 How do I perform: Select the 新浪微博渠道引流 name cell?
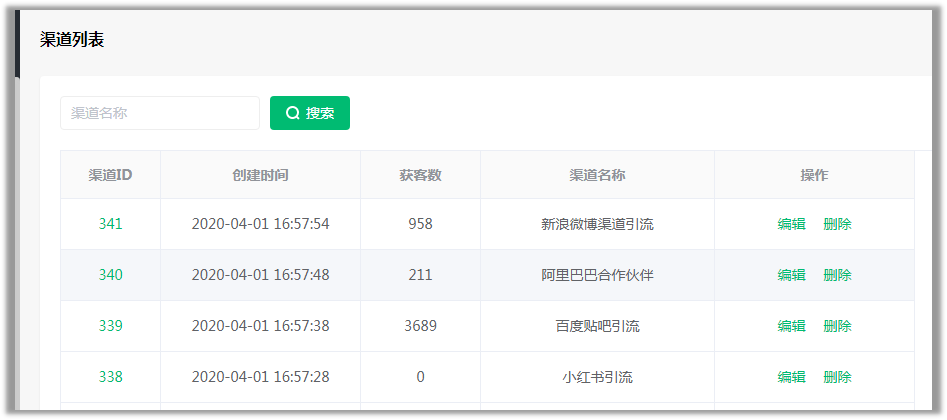pyautogui.click(x=597, y=224)
